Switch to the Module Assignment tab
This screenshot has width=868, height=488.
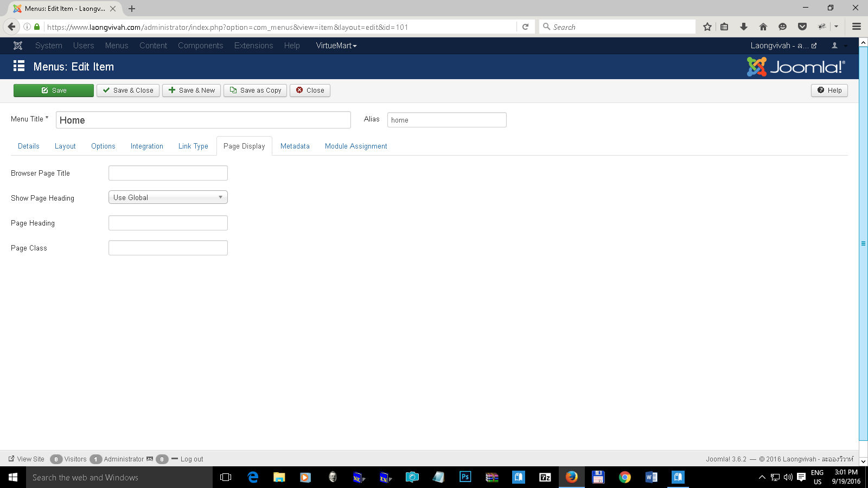356,146
